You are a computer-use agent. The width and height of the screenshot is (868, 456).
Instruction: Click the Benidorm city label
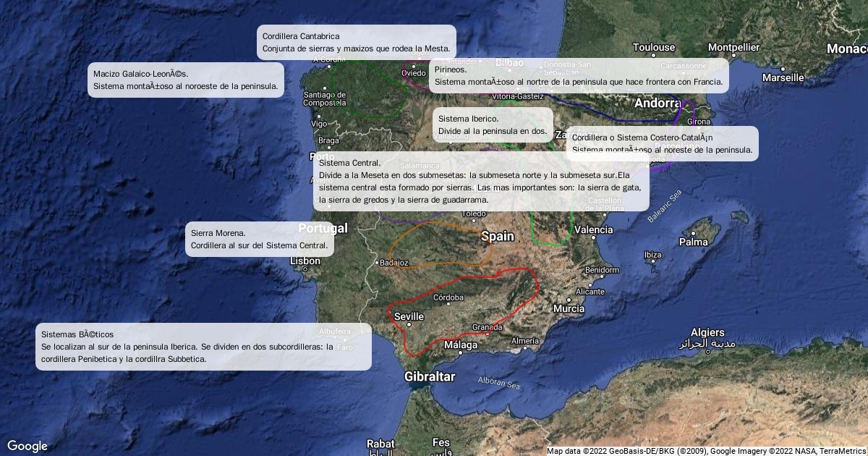click(x=603, y=270)
